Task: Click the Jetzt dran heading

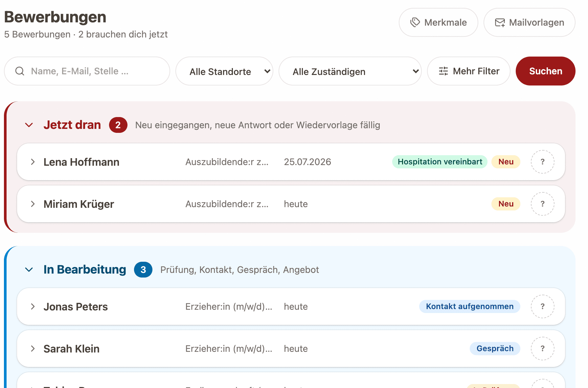Action: point(72,125)
